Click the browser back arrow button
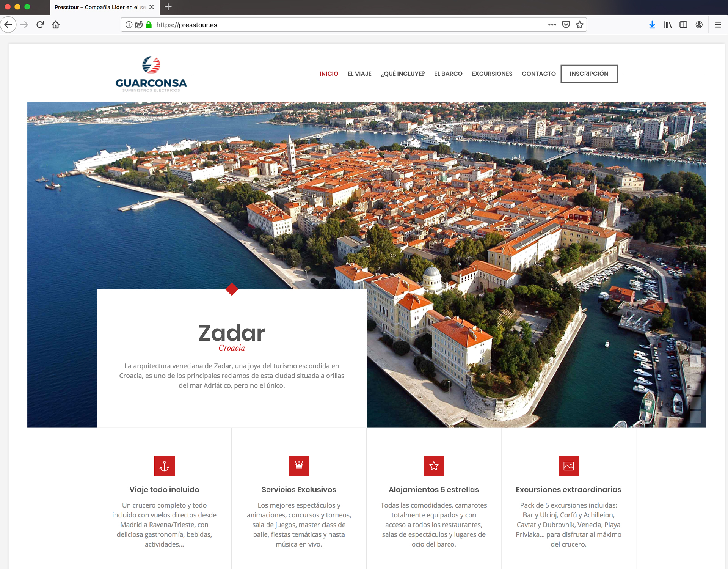Viewport: 728px width, 569px height. tap(8, 25)
